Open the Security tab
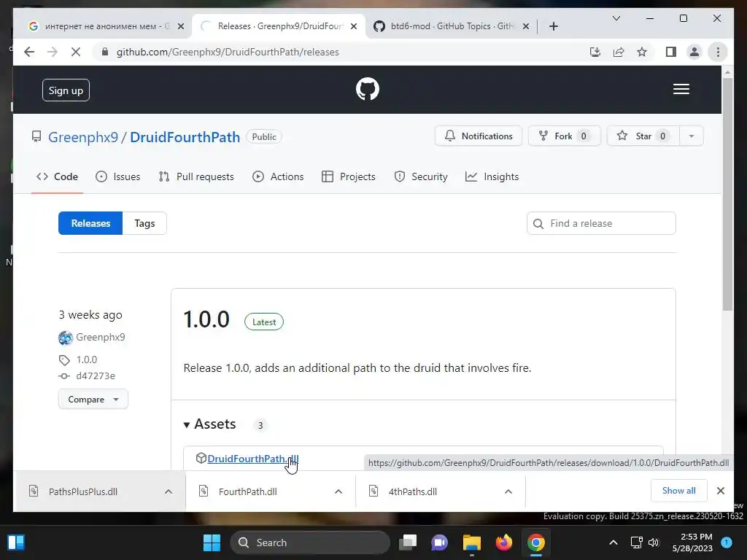747x560 pixels. [421, 176]
